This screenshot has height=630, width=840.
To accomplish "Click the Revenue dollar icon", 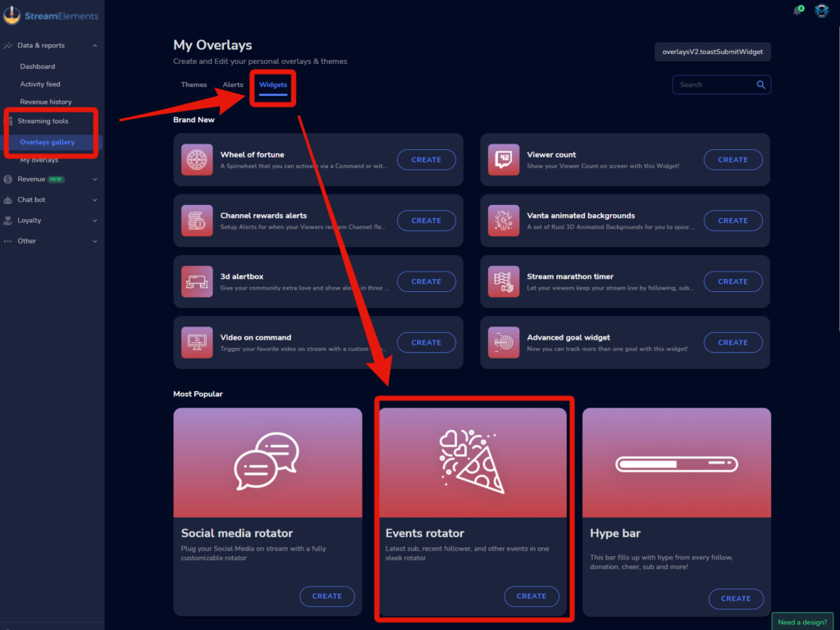I will click(x=7, y=180).
